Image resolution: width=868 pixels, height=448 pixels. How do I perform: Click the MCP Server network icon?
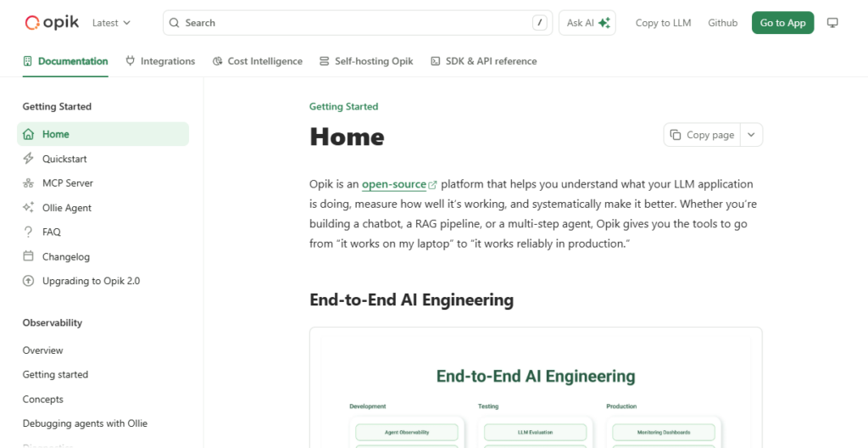(28, 183)
